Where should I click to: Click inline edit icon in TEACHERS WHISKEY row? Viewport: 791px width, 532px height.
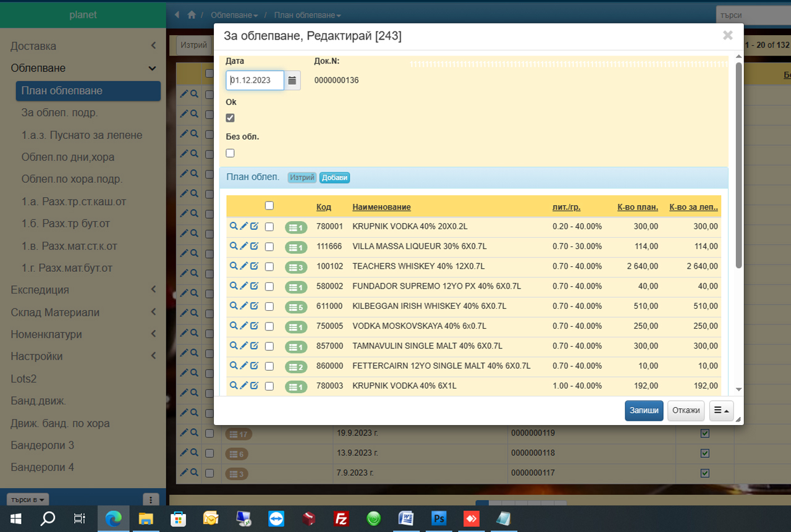pos(254,266)
